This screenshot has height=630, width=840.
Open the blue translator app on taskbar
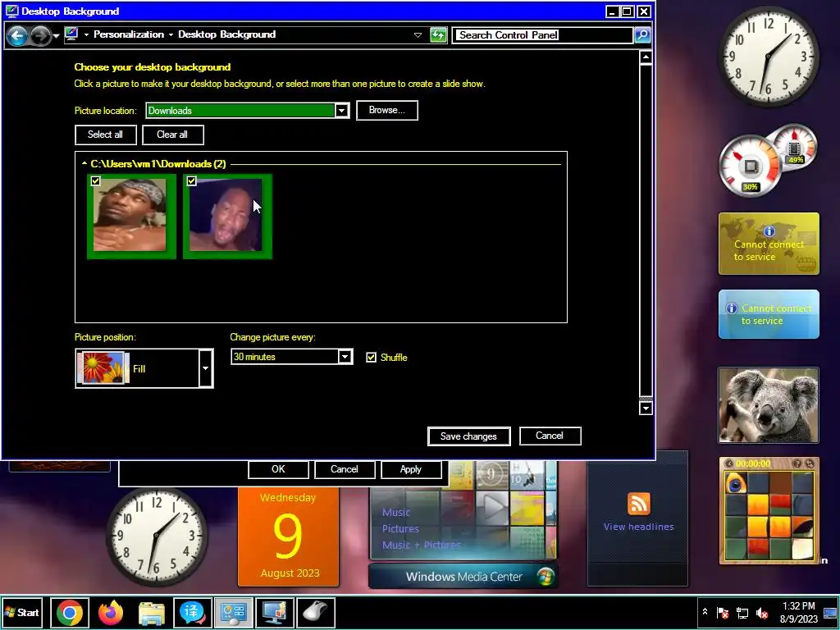(x=192, y=612)
